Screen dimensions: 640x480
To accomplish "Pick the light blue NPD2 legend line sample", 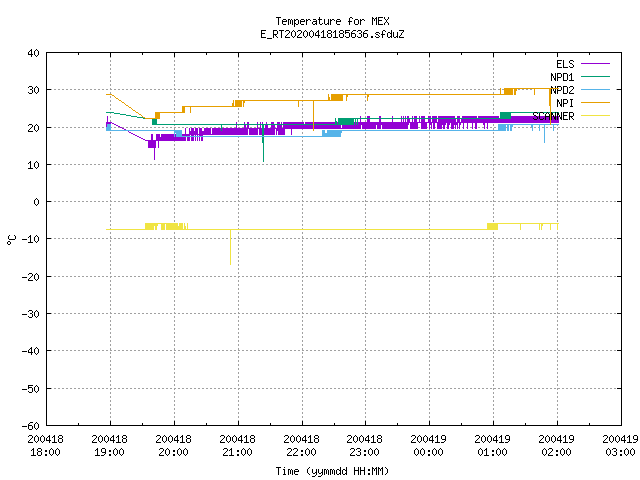I will (x=595, y=89).
